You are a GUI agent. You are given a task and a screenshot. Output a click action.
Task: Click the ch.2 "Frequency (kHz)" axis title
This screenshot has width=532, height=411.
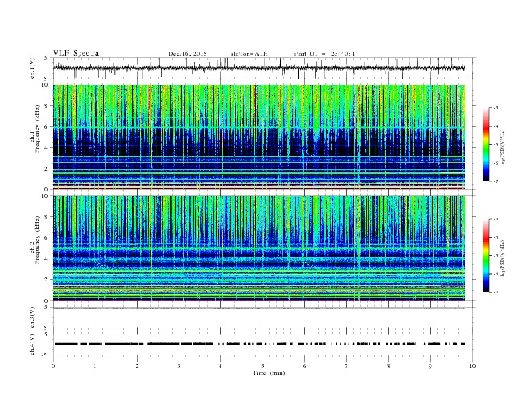click(x=38, y=239)
